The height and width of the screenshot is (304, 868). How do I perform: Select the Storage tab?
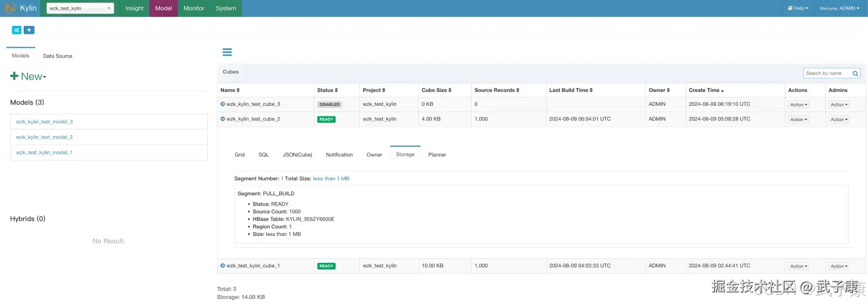(x=405, y=154)
